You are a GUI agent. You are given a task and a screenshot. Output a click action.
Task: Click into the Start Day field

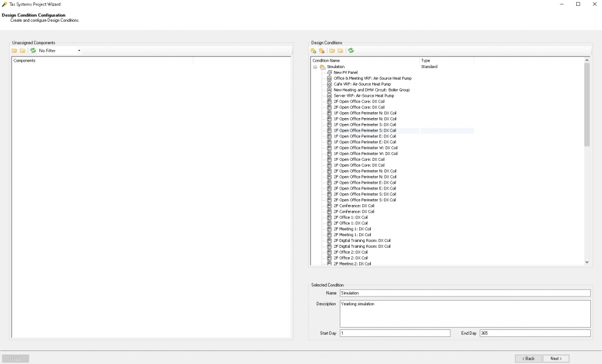coord(394,333)
